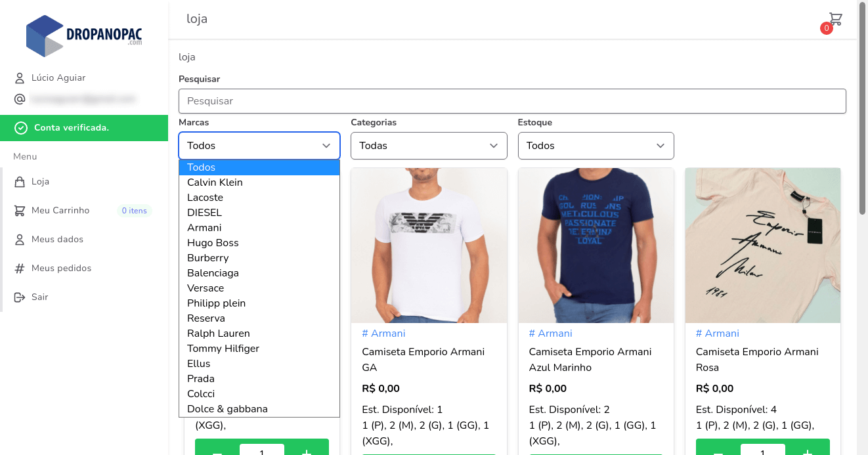The image size is (868, 455).
Task: Open the Azul Marinho shirt photo
Action: point(596,246)
